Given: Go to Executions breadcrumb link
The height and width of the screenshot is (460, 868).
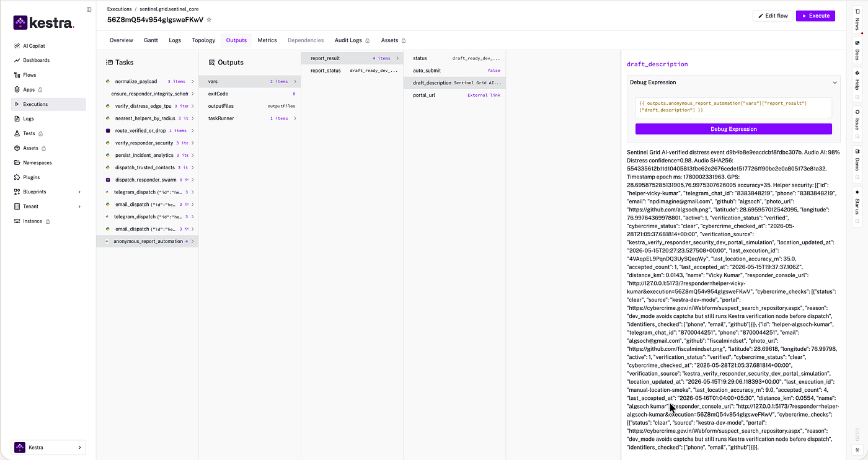Looking at the screenshot, I should click(x=120, y=9).
